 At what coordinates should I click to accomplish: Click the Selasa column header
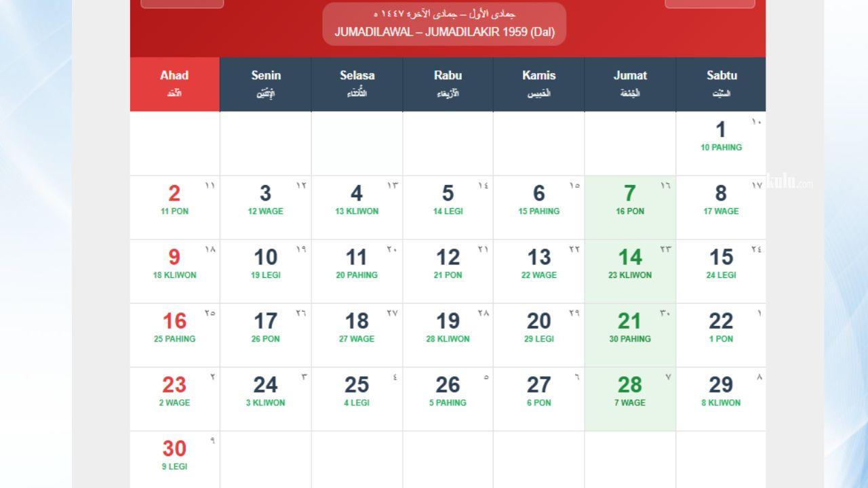pyautogui.click(x=357, y=83)
